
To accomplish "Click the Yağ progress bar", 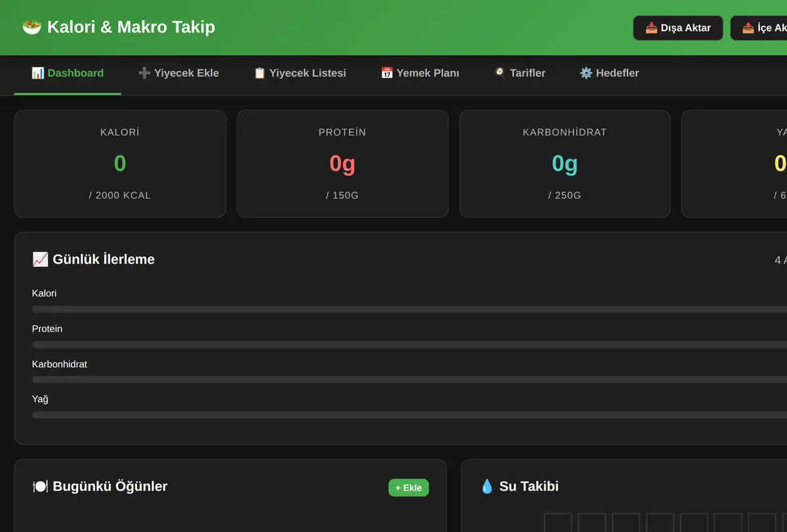I will click(x=409, y=415).
